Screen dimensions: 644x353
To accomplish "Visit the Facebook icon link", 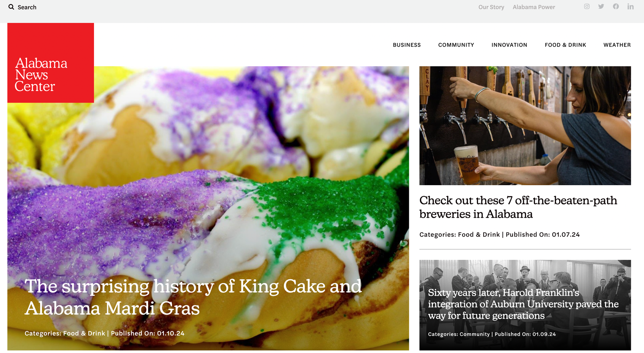I will tap(616, 6).
